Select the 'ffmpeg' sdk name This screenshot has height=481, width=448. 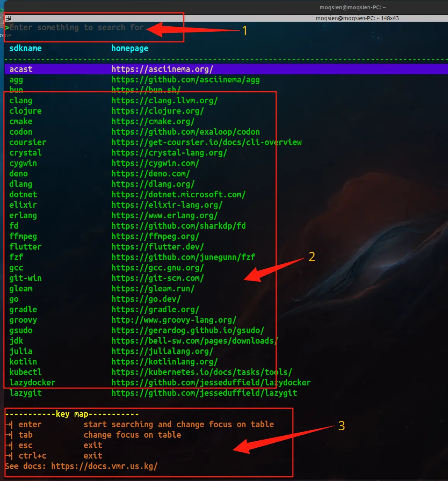[x=23, y=236]
